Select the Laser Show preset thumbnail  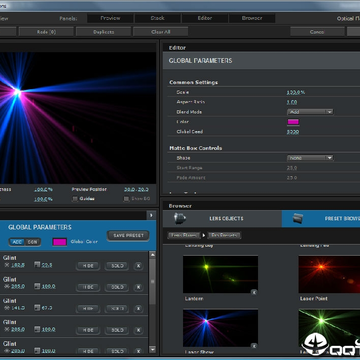[220, 328]
